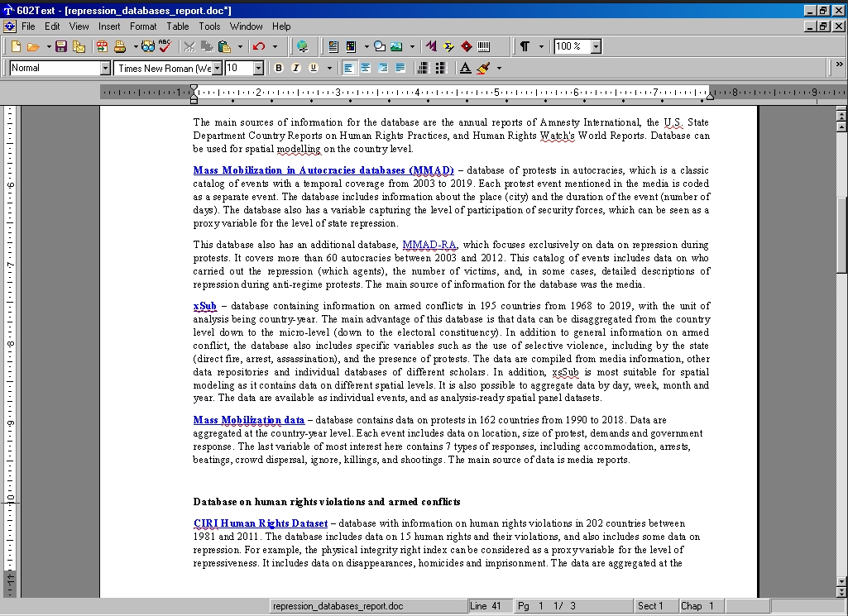Expand the arrow next to the table icon
The width and height of the screenshot is (848, 616).
point(367,46)
